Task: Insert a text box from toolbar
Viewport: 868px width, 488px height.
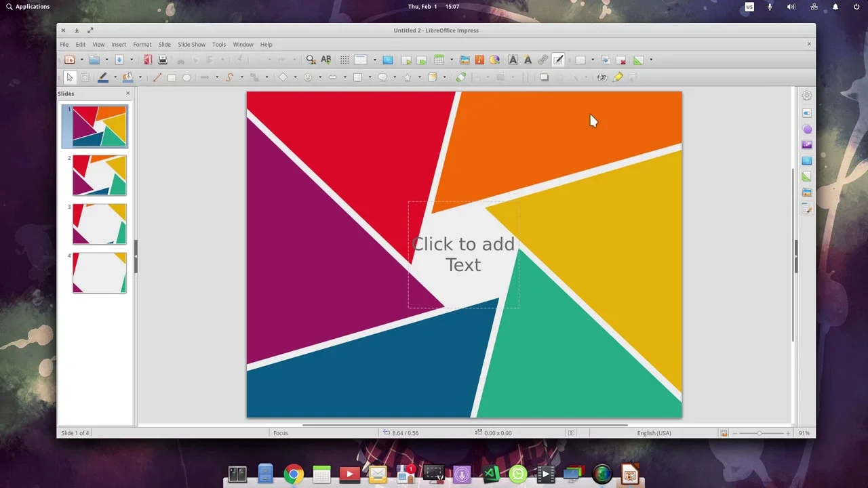Action: pos(513,60)
